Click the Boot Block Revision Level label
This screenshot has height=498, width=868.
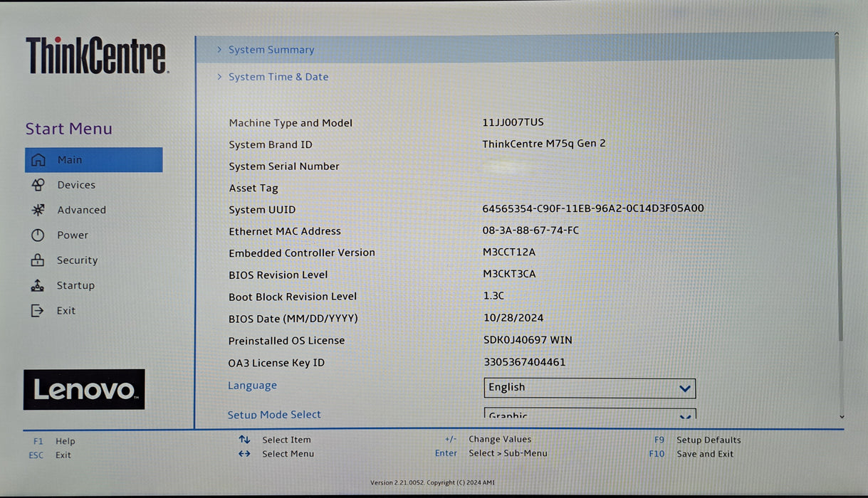coord(293,297)
